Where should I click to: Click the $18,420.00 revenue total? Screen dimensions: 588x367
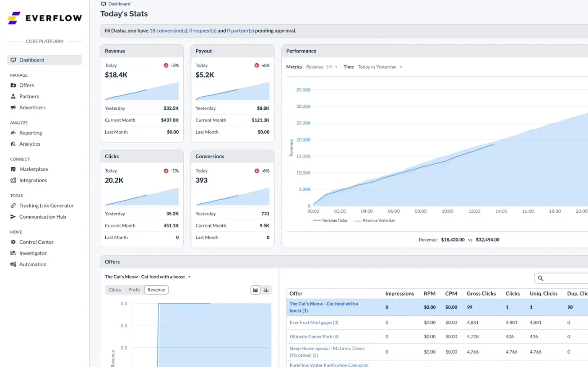point(453,240)
